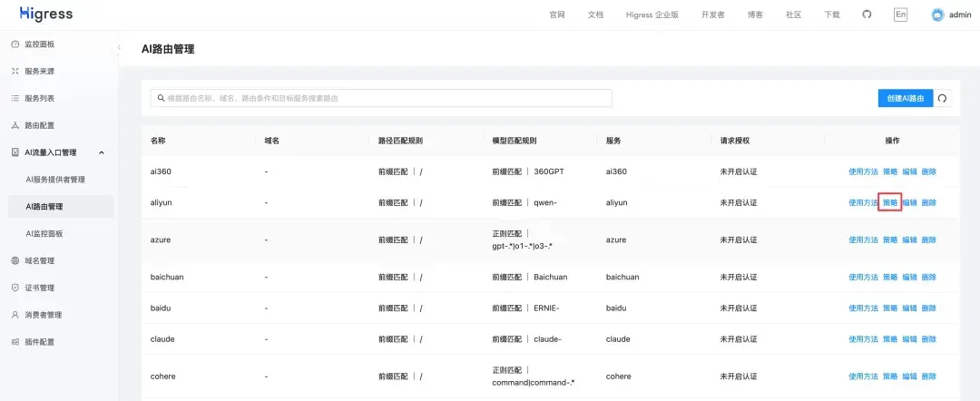Open 使用方法 for the ai360 route
The height and width of the screenshot is (401, 980).
(x=863, y=171)
